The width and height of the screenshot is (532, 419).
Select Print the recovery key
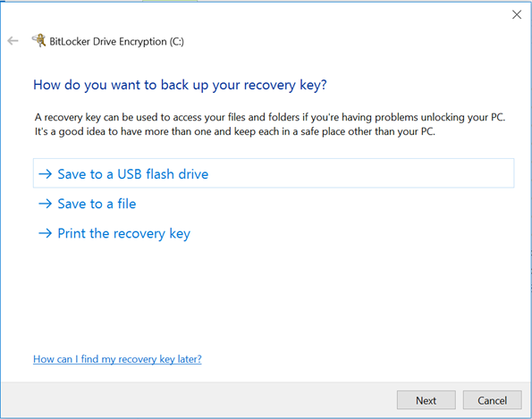click(124, 233)
